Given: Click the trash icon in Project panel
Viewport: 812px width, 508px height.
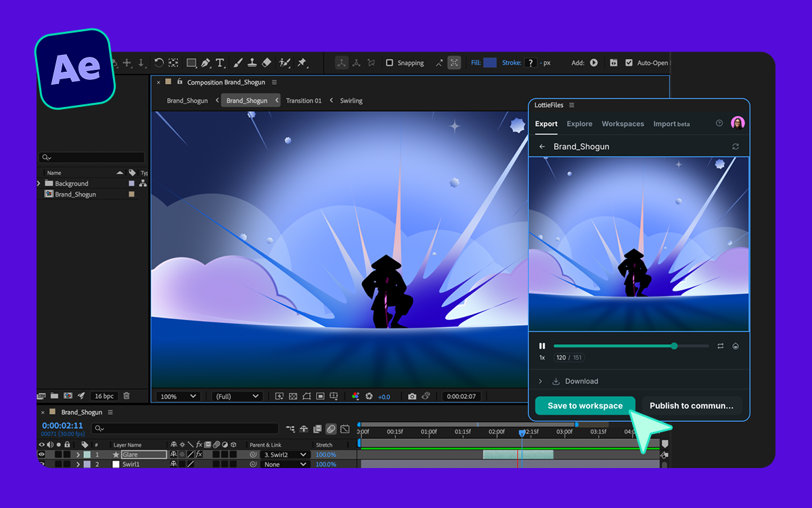Looking at the screenshot, I should [127, 396].
